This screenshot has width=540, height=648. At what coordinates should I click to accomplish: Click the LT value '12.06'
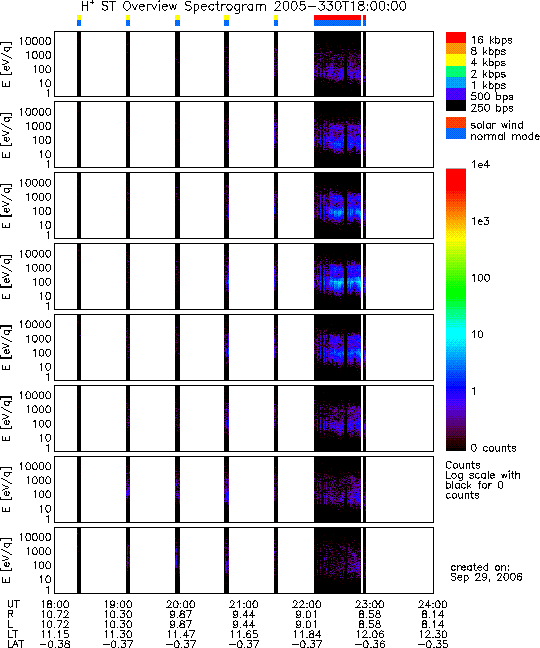tap(370, 634)
